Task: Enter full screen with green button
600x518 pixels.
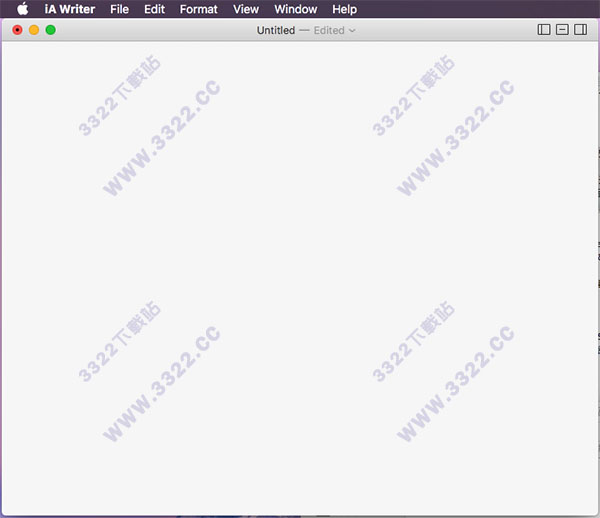Action: pos(51,30)
